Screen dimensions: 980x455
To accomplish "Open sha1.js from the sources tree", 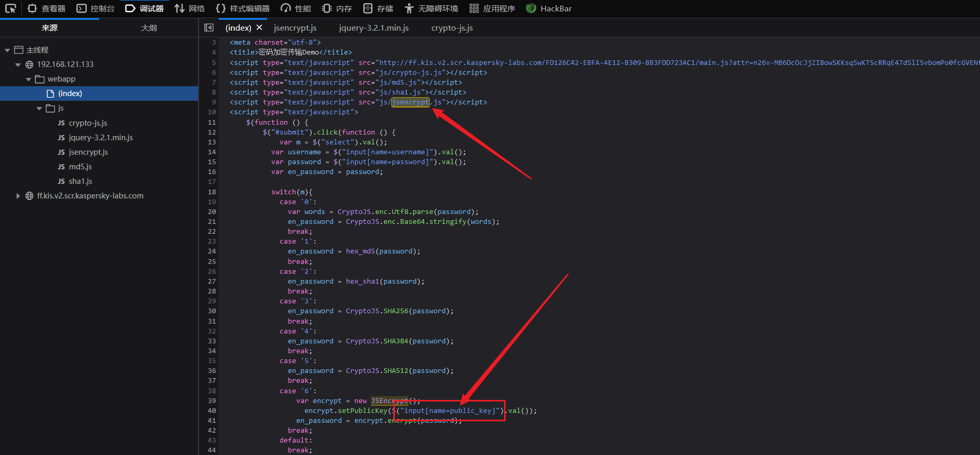I will 81,181.
